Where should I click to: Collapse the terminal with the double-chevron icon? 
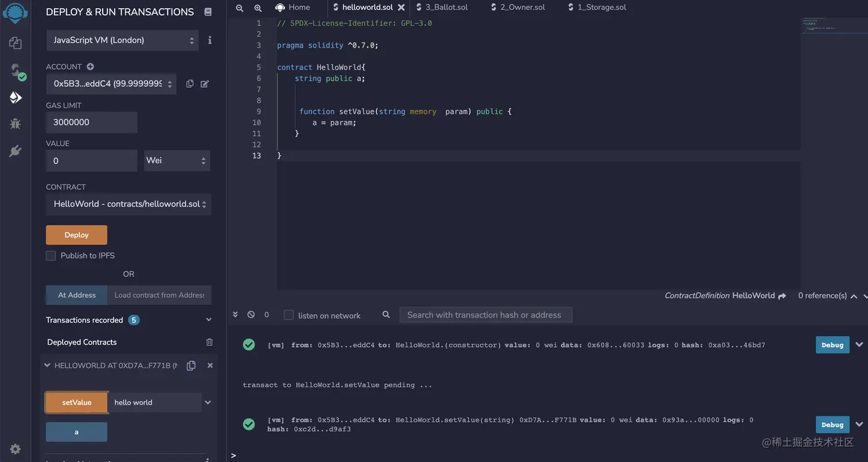(235, 315)
